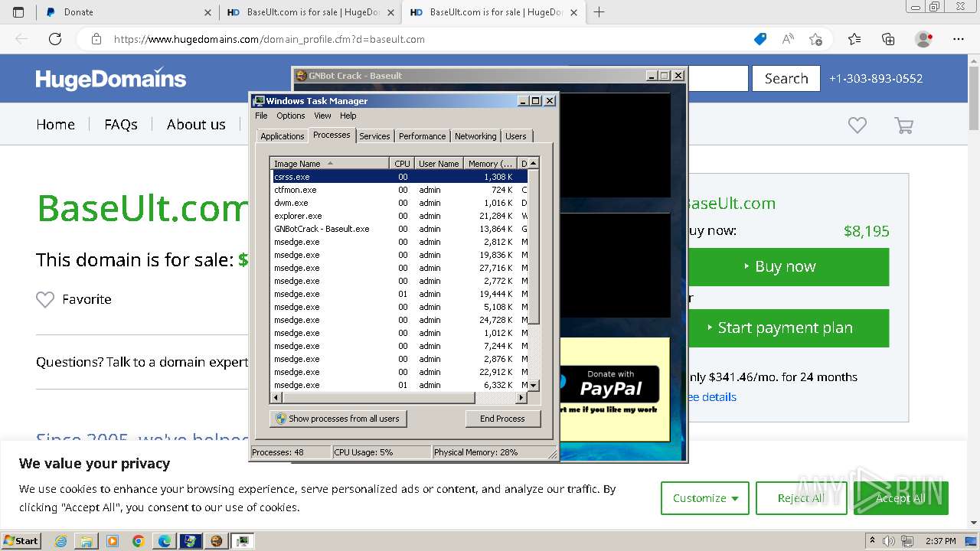The width and height of the screenshot is (980, 551).
Task: Open the View menu in Task Manager
Action: (x=322, y=116)
